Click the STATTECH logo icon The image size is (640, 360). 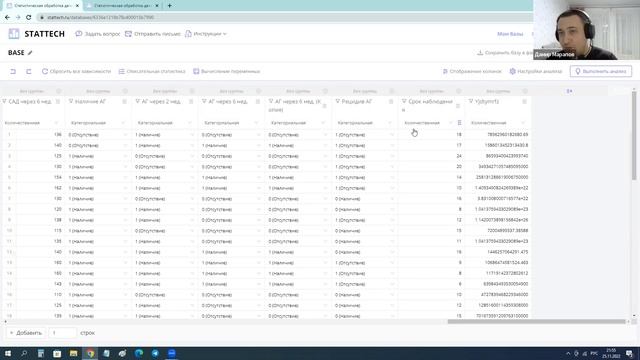[x=13, y=34]
